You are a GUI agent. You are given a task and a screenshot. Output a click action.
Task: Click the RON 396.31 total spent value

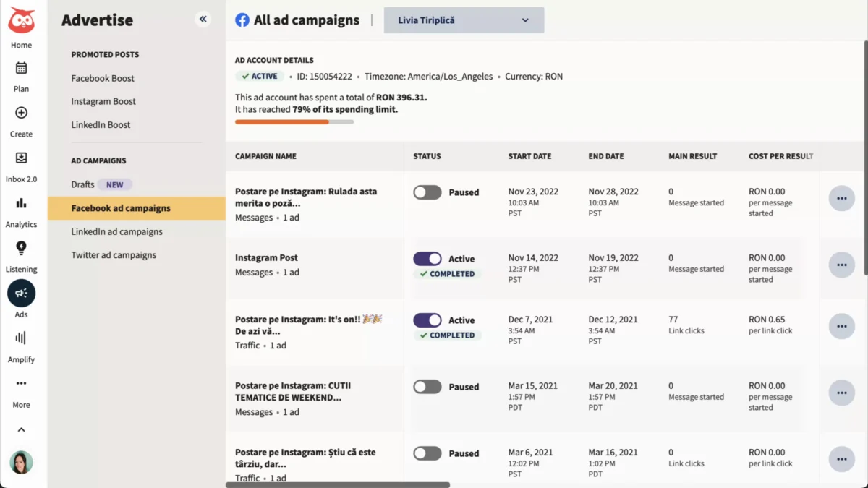pos(401,98)
